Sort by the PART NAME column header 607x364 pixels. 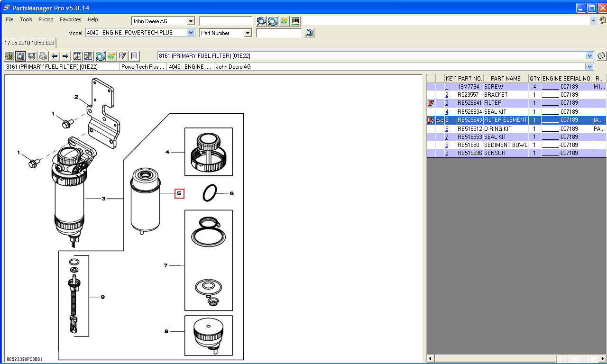(x=506, y=79)
